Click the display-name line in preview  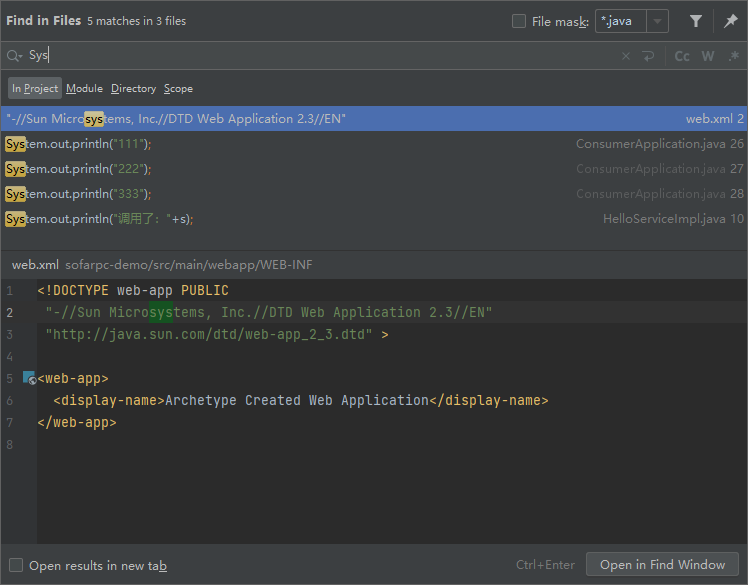301,400
